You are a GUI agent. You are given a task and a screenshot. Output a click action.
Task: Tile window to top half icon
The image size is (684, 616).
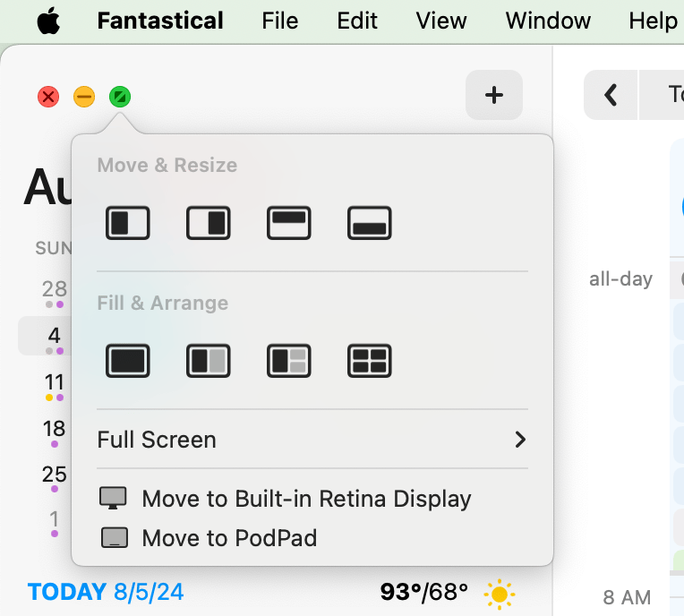point(289,223)
